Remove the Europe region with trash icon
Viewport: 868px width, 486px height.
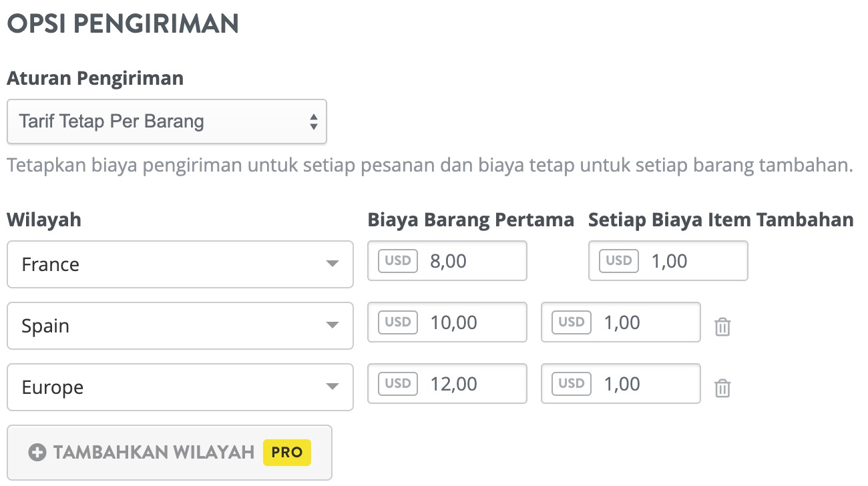(722, 389)
